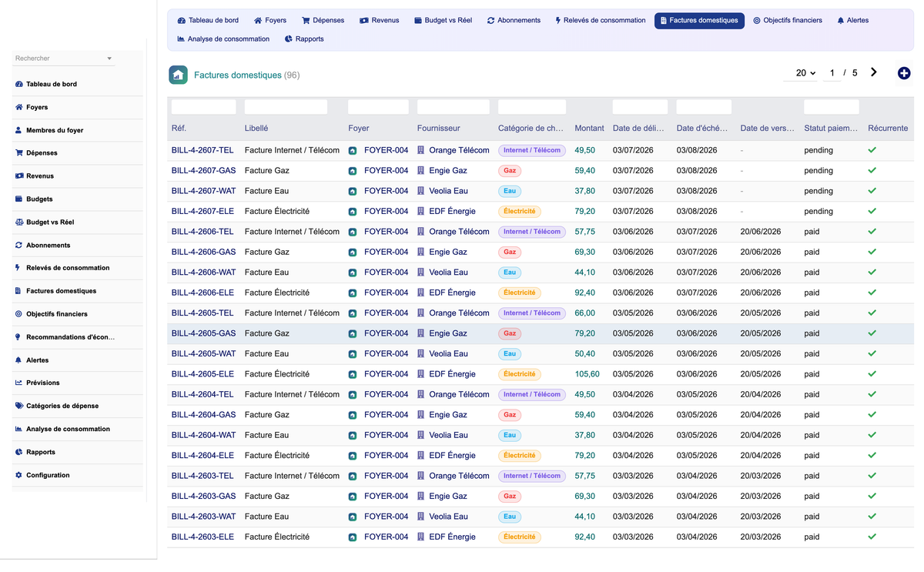Switch to Foyers top tab

click(270, 21)
